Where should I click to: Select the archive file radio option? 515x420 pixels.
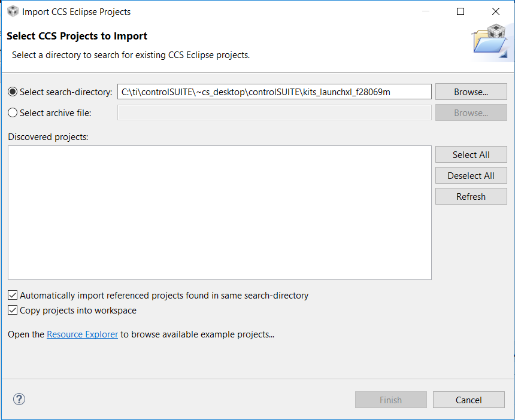click(x=13, y=112)
